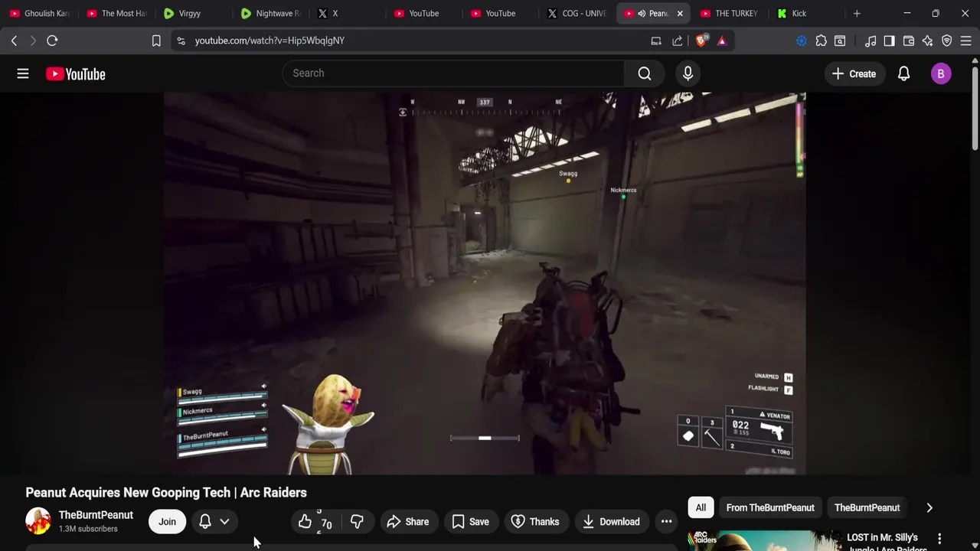This screenshot has height=551, width=980.
Task: Click the Share button
Action: (407, 522)
